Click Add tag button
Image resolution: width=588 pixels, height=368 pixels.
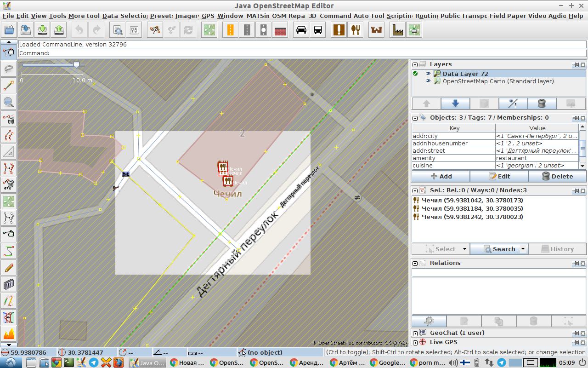pyautogui.click(x=441, y=176)
